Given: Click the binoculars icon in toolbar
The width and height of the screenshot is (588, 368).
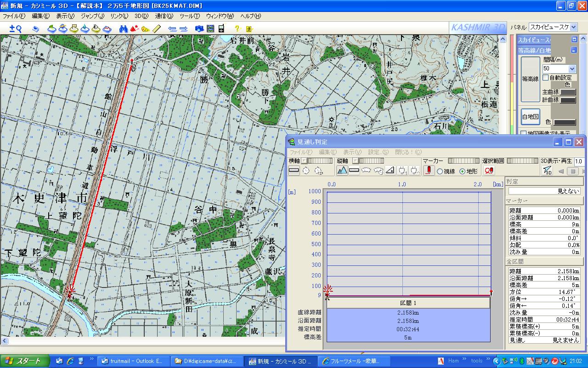Looking at the screenshot, I should [123, 29].
